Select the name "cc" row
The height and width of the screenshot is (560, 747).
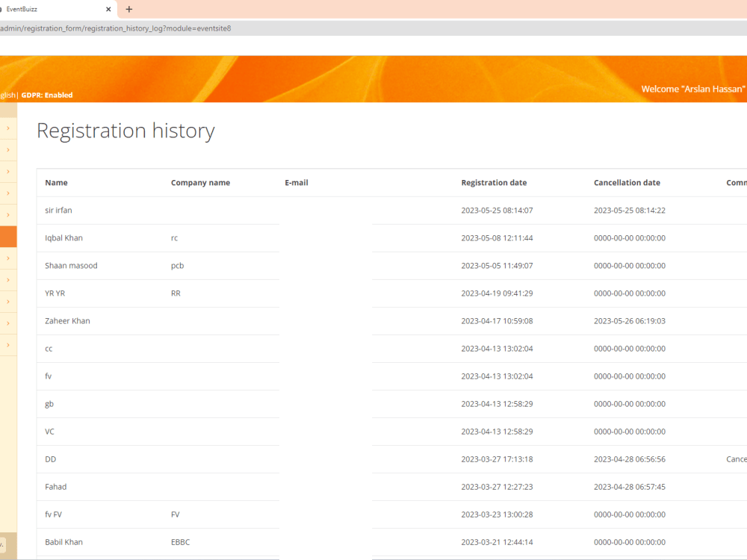point(49,349)
